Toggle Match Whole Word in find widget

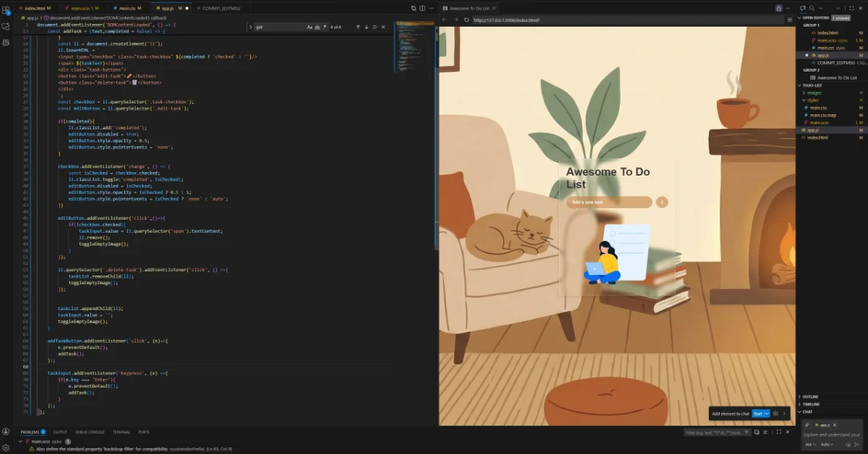(x=318, y=27)
